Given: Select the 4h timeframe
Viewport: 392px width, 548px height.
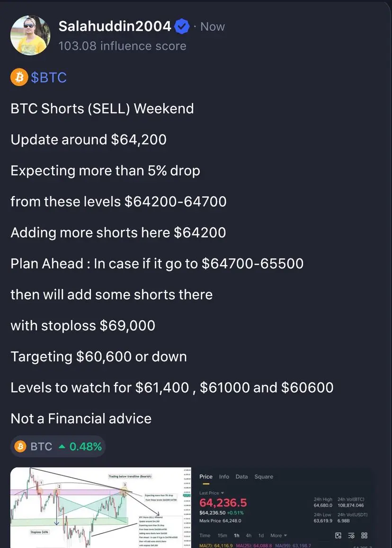Looking at the screenshot, I should (249, 535).
